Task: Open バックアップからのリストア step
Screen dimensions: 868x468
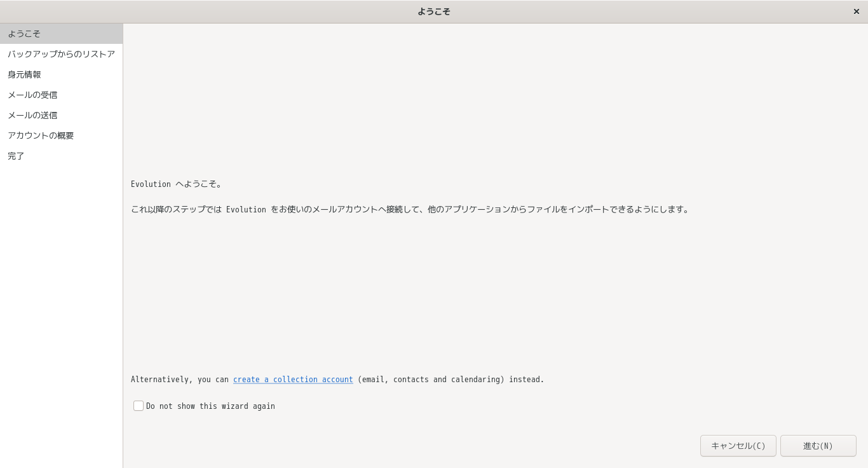Action: coord(61,54)
